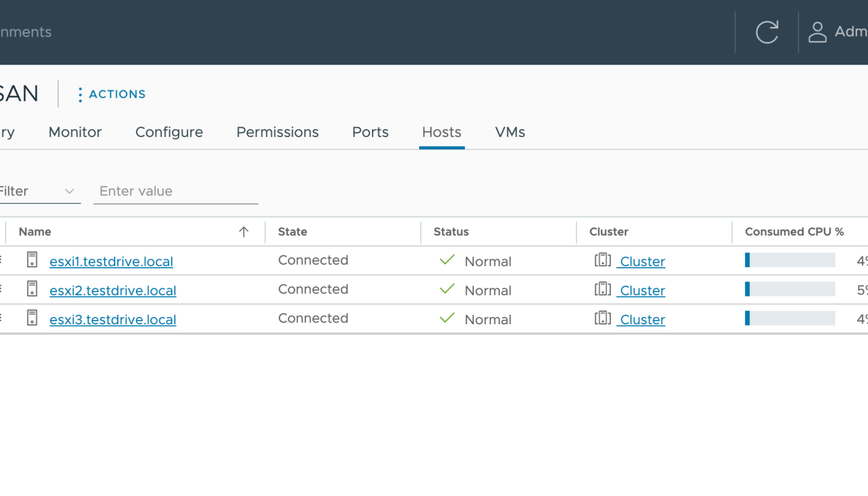Click the Consumed CPU bar for esxi2

pos(790,289)
